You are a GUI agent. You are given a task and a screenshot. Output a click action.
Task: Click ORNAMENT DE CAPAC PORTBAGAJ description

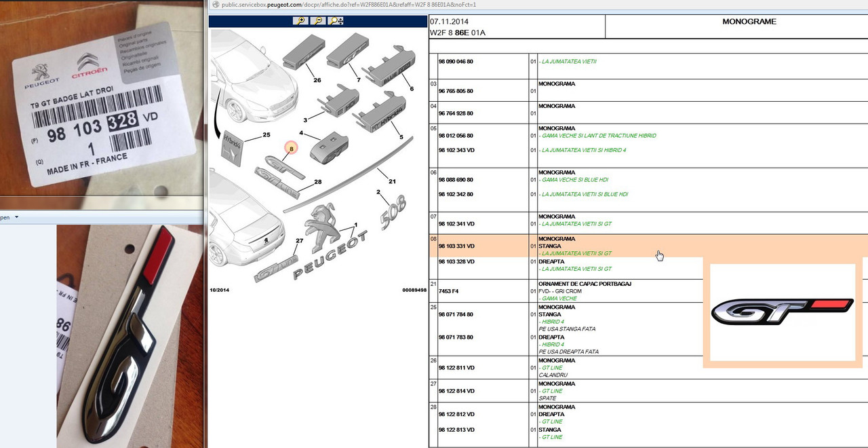point(585,284)
